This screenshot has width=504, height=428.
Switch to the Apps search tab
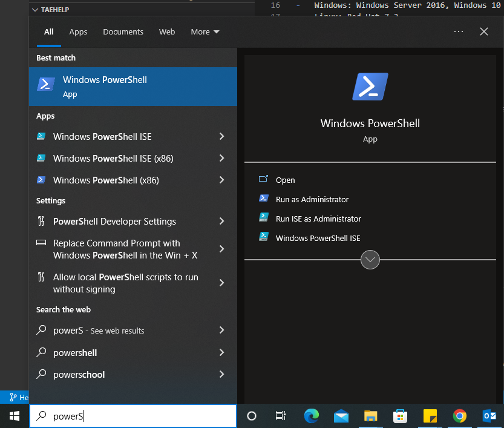tap(78, 32)
